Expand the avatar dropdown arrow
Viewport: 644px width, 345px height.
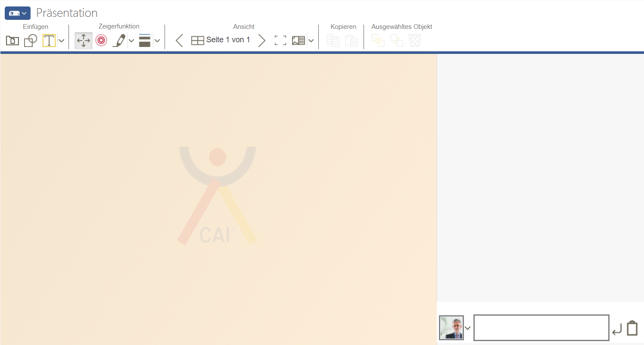[x=468, y=328]
